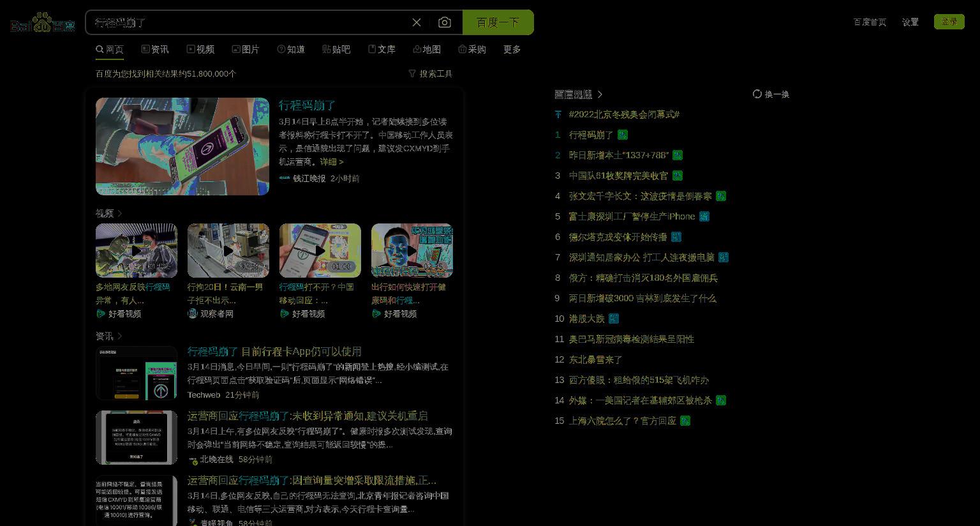Open hot search 富士康深圳工厂暂停生产iPhone

[632, 216]
